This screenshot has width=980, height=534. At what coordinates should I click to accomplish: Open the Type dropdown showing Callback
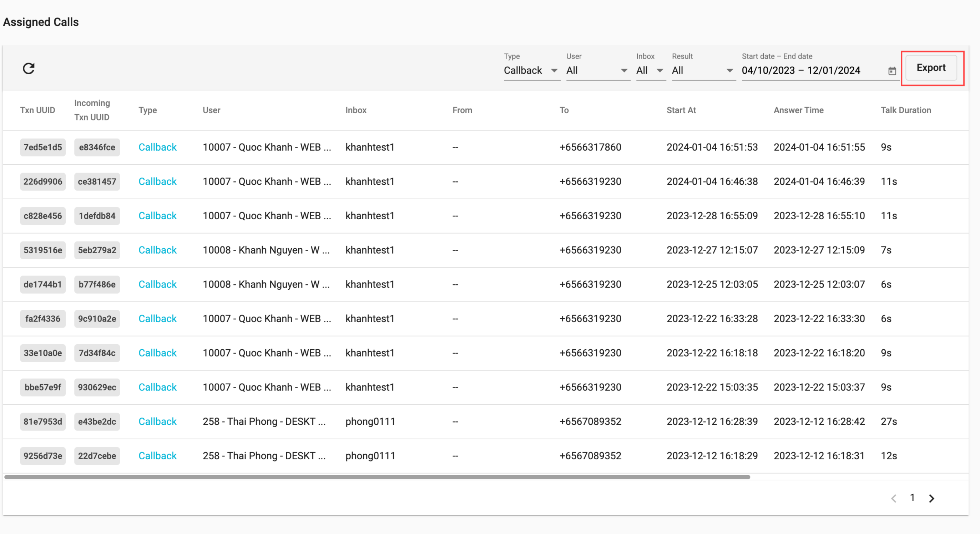pos(532,70)
